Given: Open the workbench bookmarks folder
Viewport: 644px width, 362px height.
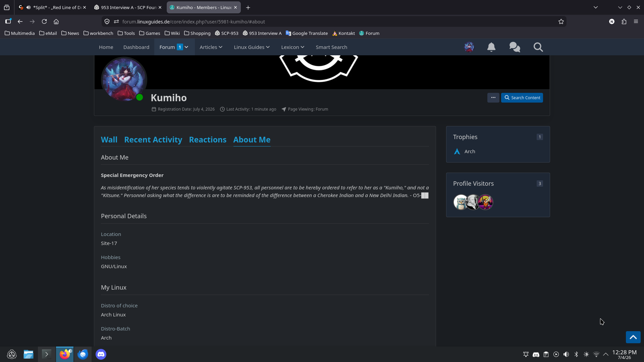Looking at the screenshot, I should pos(98,33).
